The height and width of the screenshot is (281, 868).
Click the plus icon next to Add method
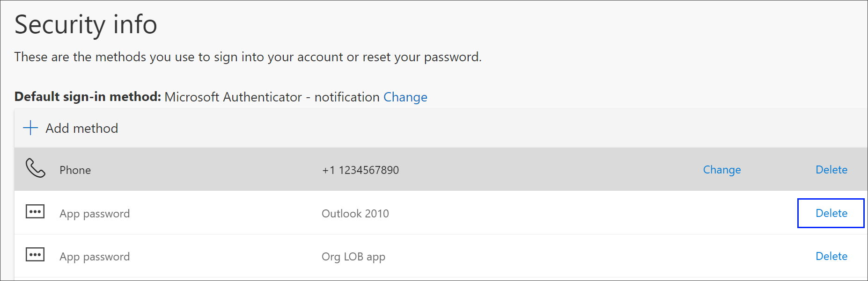(30, 127)
